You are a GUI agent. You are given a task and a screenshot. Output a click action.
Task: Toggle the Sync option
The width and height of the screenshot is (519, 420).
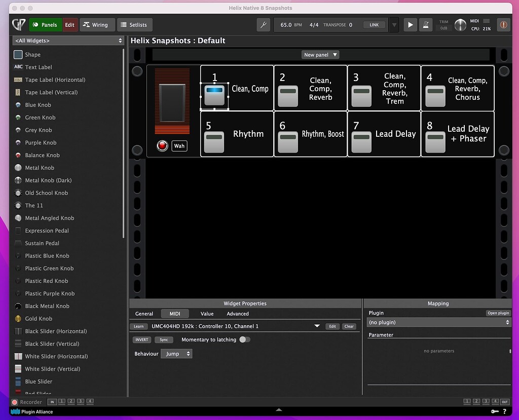coord(164,339)
